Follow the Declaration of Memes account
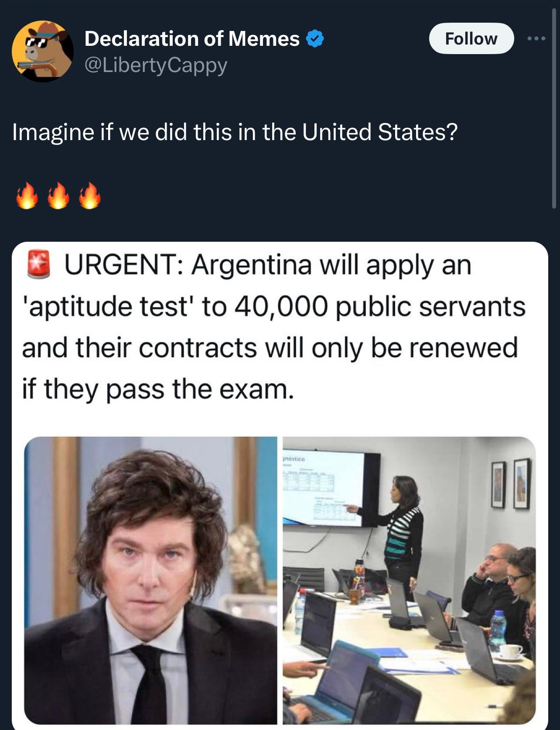The image size is (560, 730). point(471,38)
